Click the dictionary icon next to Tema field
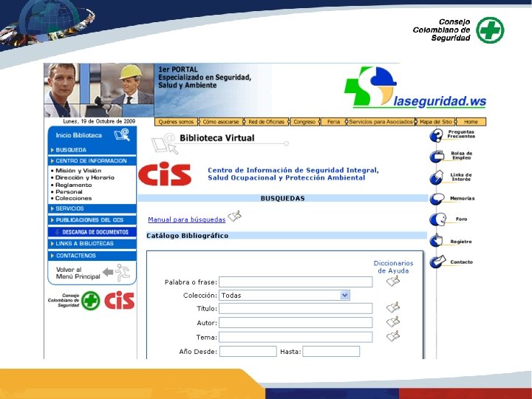This screenshot has width=532, height=399. (x=393, y=336)
